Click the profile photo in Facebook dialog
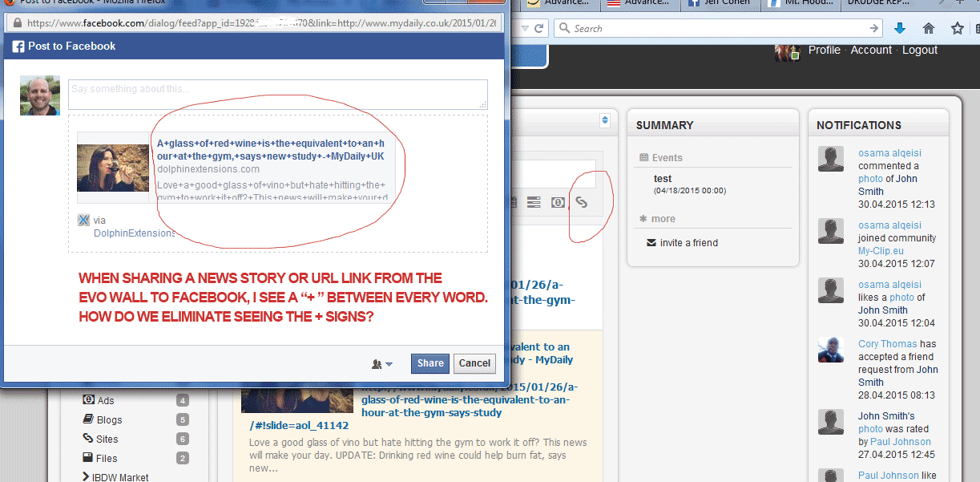Screen dimensions: 980x482 (40, 96)
